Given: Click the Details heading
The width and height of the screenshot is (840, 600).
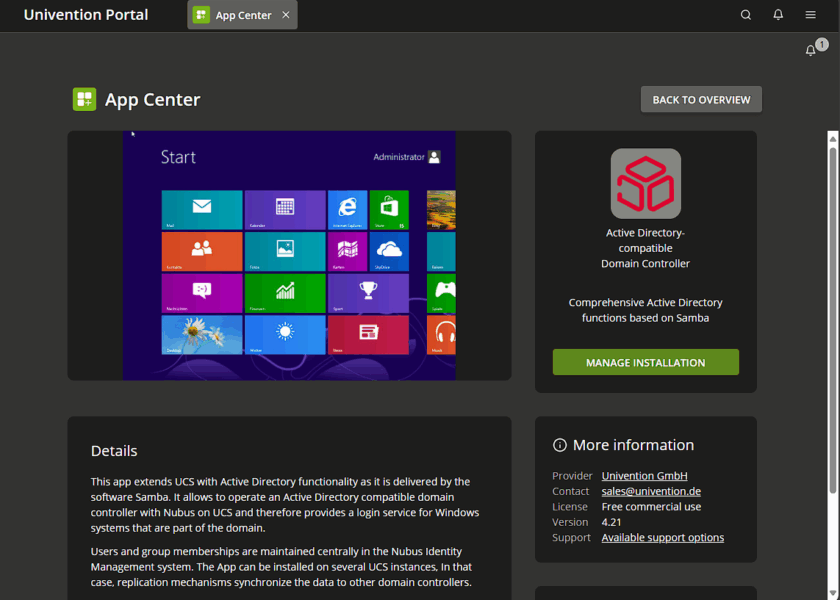Looking at the screenshot, I should tap(114, 451).
